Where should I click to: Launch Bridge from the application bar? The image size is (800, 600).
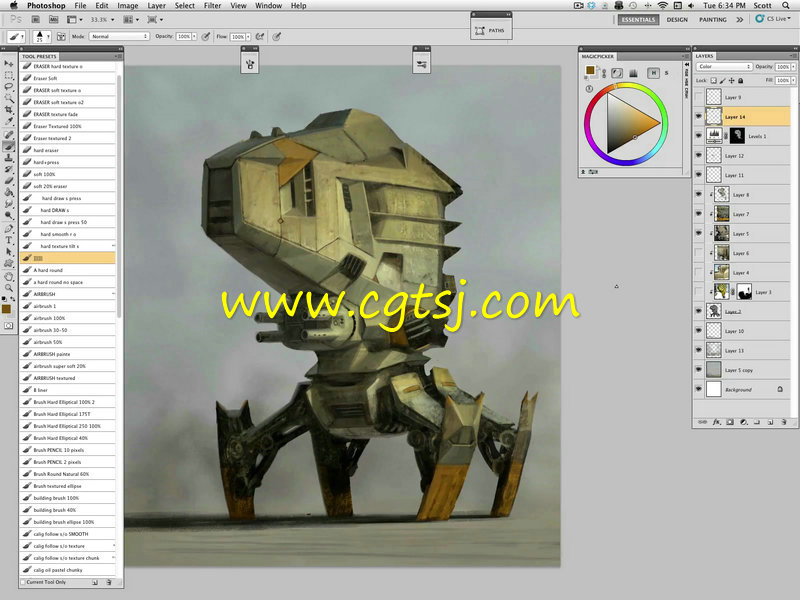tap(36, 19)
